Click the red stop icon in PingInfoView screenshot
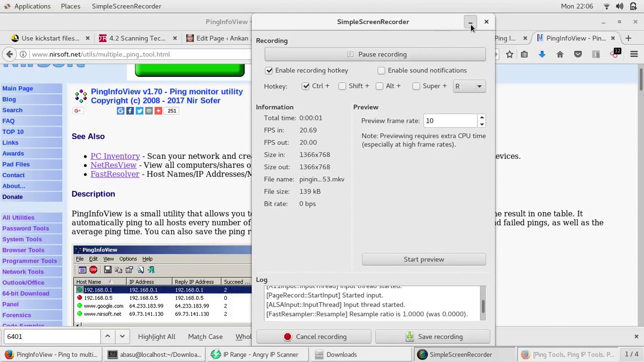 pos(93,270)
